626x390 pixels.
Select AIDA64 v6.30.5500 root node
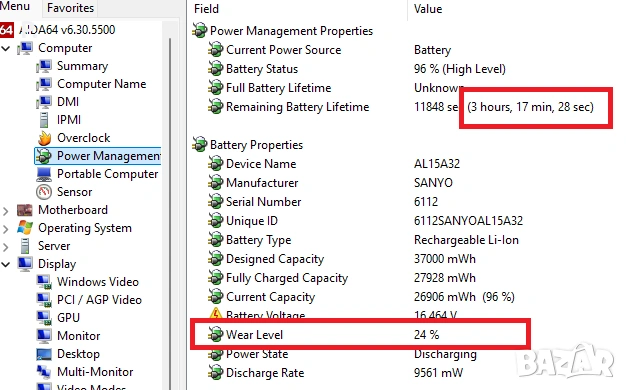[x=67, y=30]
